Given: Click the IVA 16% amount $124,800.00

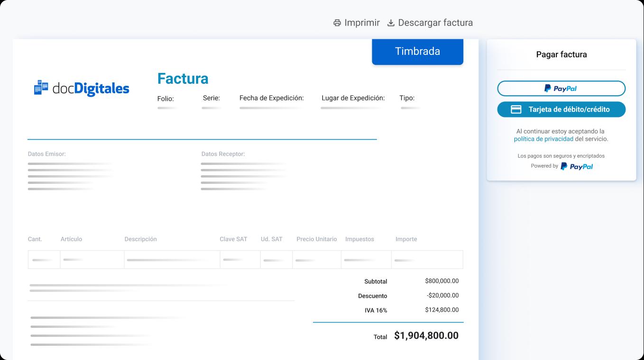Looking at the screenshot, I should (442, 310).
